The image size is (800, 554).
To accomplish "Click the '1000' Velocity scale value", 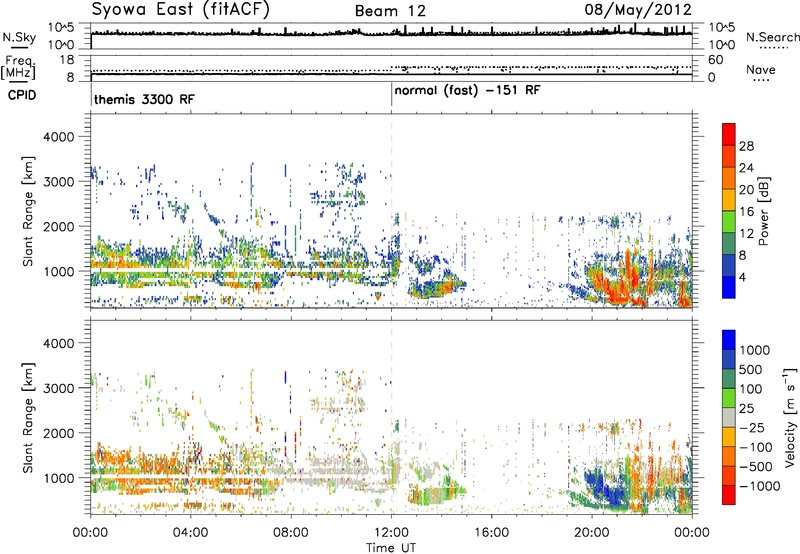I will [755, 350].
